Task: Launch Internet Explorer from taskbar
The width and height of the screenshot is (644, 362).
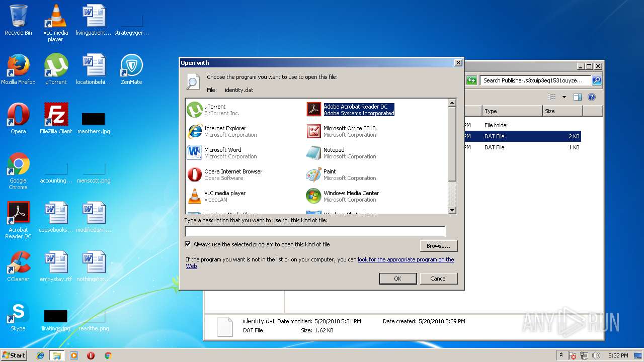Action: (x=40, y=355)
